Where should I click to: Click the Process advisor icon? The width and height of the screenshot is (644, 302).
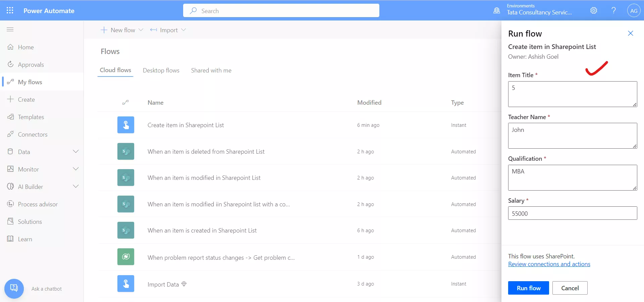coord(11,204)
